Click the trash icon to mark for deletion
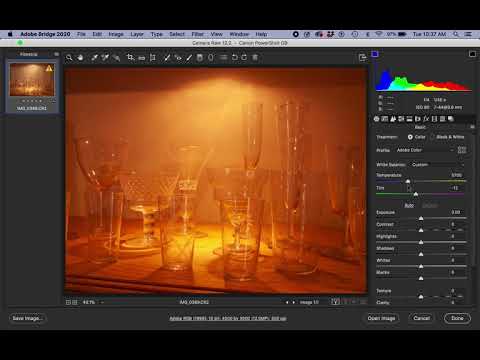This screenshot has width=480, height=360. (x=255, y=57)
